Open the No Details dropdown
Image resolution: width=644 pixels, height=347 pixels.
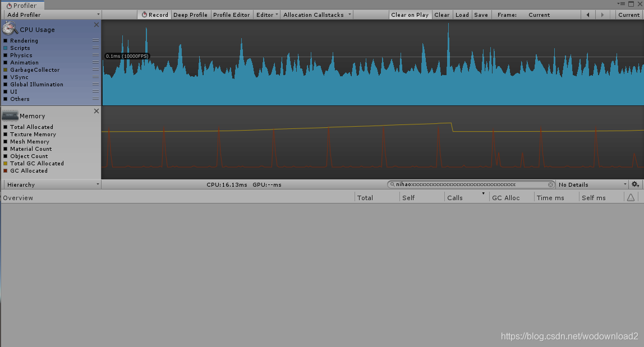coord(592,184)
